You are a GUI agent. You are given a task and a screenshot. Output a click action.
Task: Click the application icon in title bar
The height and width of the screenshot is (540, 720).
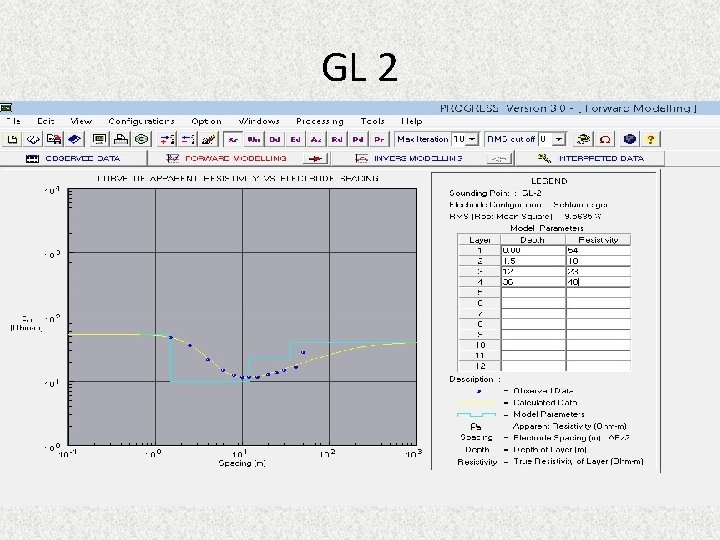[x=6, y=108]
